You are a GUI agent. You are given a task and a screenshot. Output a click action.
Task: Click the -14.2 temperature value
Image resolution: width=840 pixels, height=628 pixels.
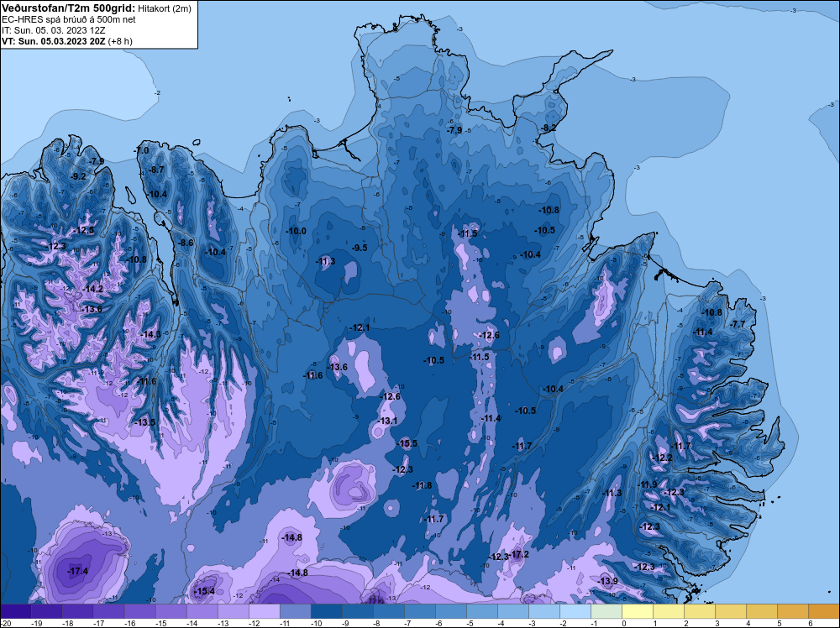pos(92,289)
